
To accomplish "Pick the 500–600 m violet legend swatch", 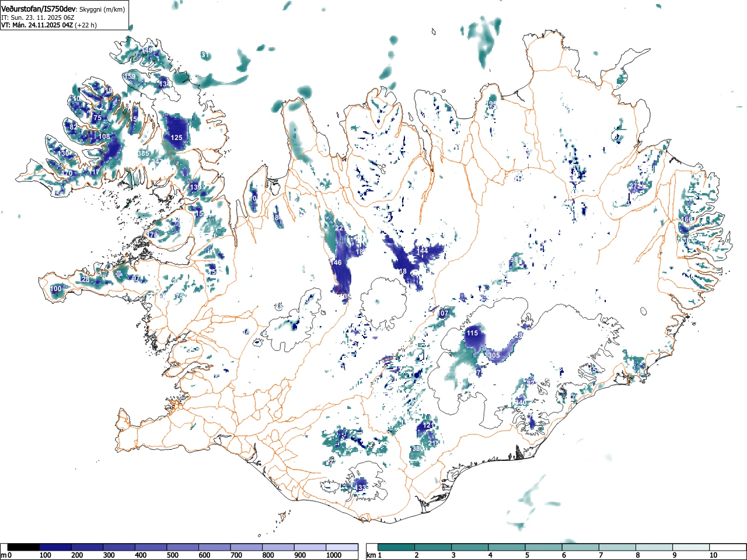I will [x=183, y=547].
